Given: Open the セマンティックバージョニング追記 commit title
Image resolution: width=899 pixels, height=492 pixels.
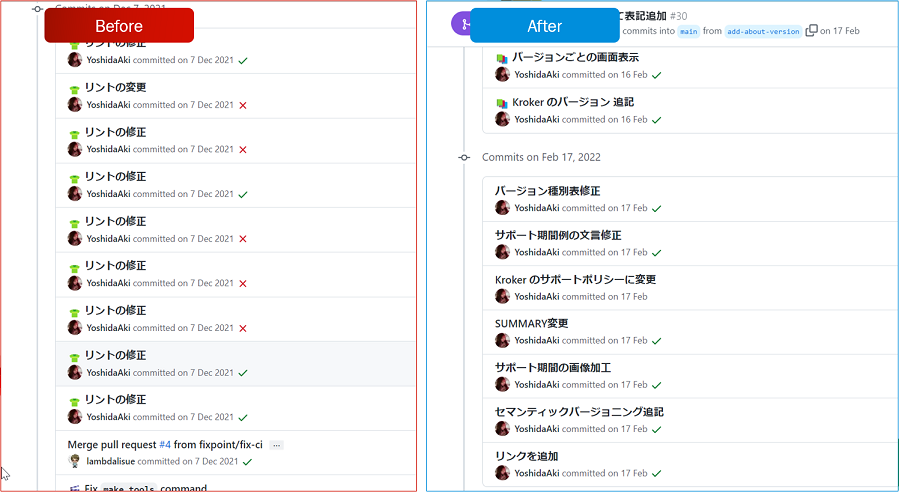Looking at the screenshot, I should click(579, 412).
